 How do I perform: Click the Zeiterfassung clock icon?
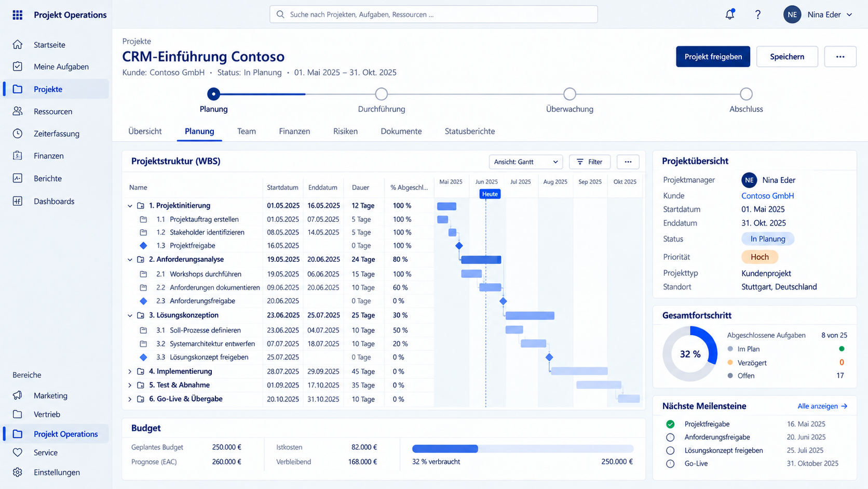pyautogui.click(x=18, y=134)
